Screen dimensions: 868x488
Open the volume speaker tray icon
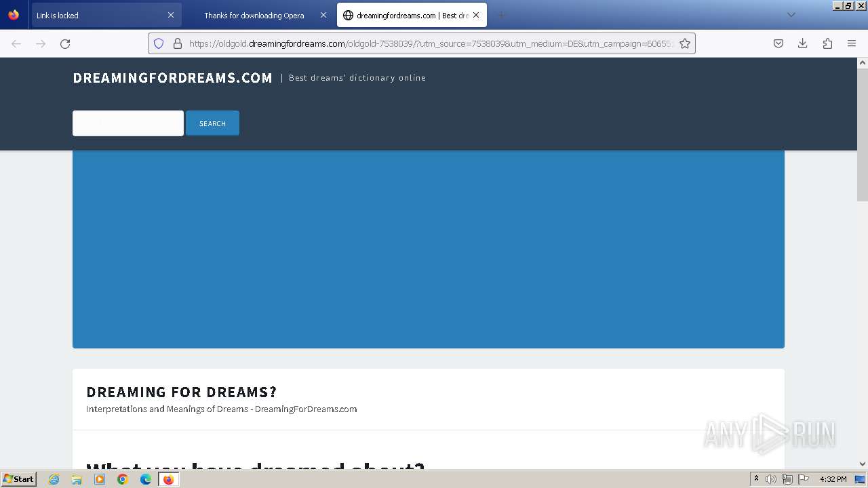tap(771, 479)
